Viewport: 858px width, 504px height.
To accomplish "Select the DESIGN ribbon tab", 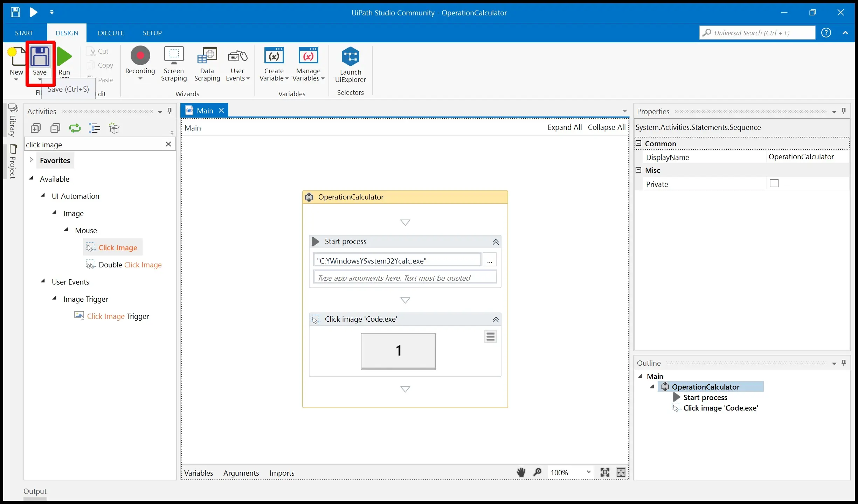I will coord(67,33).
